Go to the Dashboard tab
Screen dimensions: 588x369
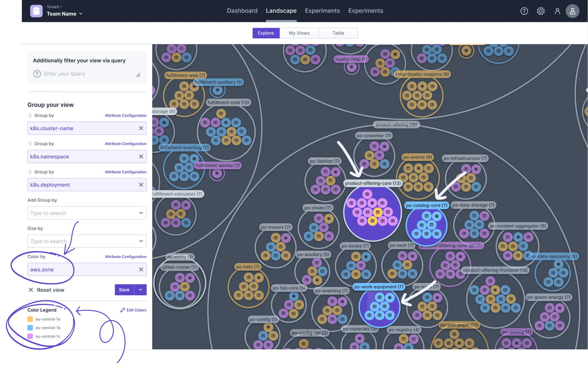(x=242, y=11)
